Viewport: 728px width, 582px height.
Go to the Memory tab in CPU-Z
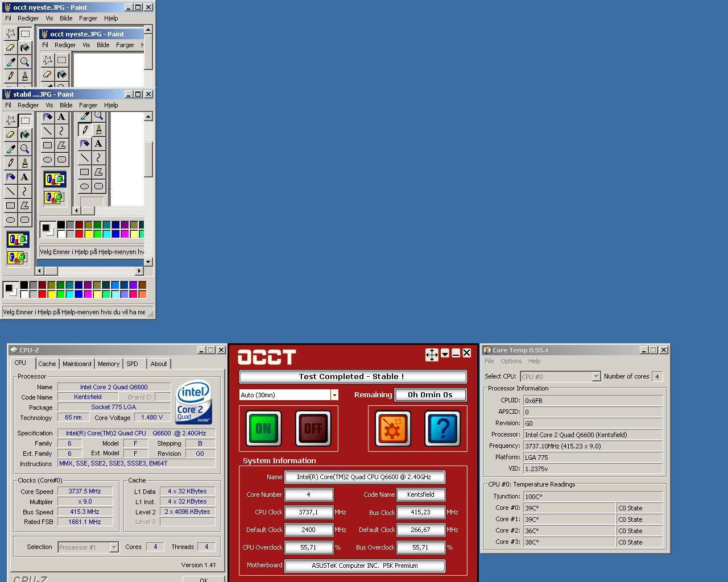coord(109,364)
